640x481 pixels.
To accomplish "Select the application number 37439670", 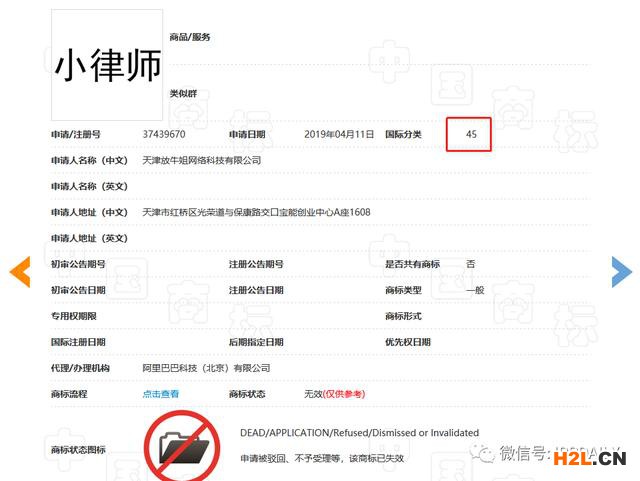I will click(x=164, y=134).
